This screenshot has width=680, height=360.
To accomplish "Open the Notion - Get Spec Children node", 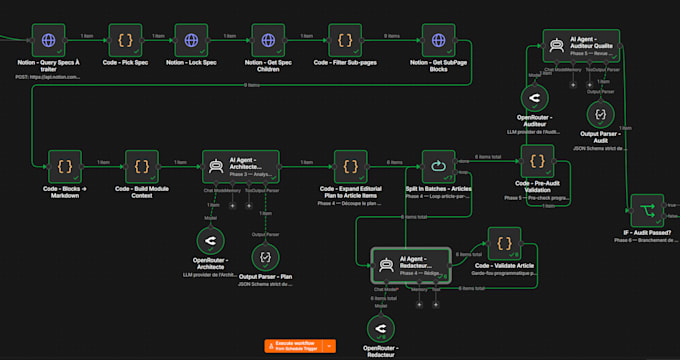I will [268, 40].
